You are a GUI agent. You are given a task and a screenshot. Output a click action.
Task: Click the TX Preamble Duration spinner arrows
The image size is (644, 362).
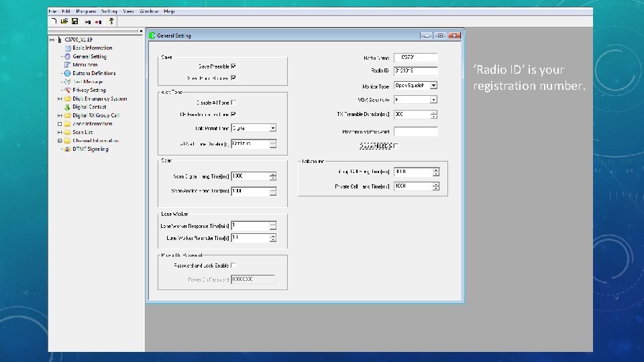[x=434, y=115]
